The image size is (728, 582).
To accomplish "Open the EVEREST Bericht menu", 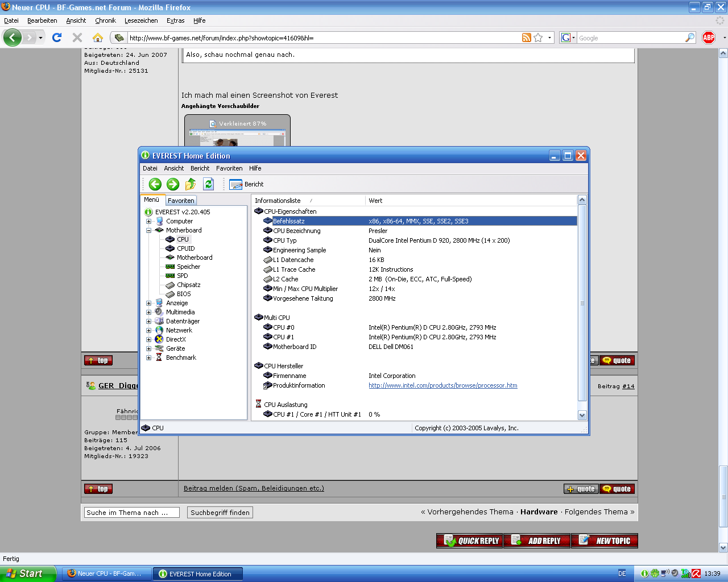I will (200, 168).
